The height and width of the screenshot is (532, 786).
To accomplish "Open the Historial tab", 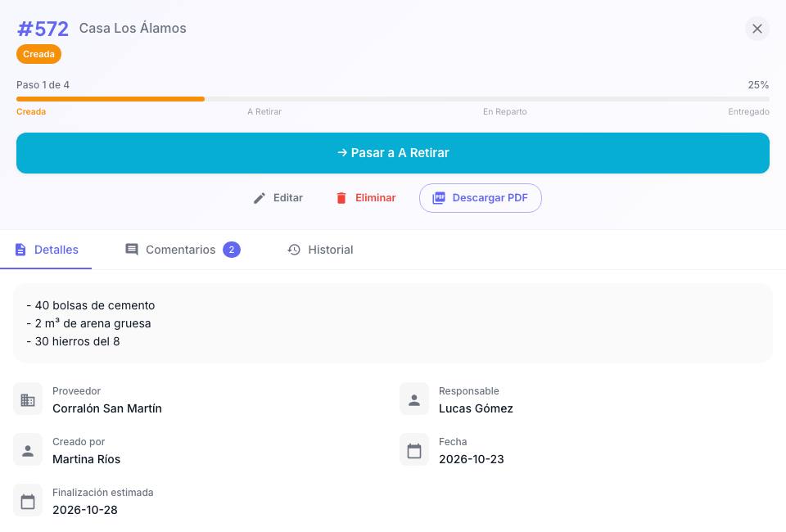I will point(320,250).
